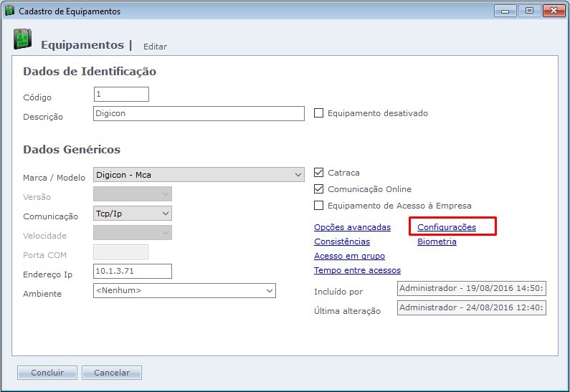
Task: Click the Código input field
Action: click(x=121, y=95)
